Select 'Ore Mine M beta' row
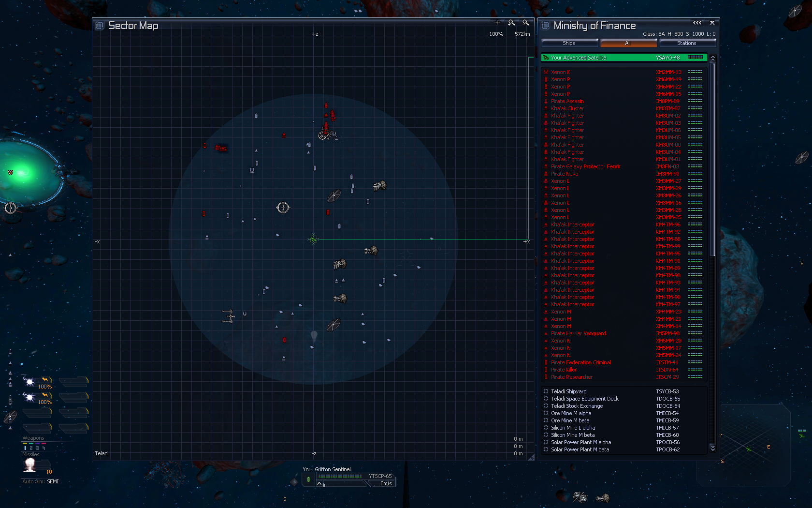 click(624, 420)
